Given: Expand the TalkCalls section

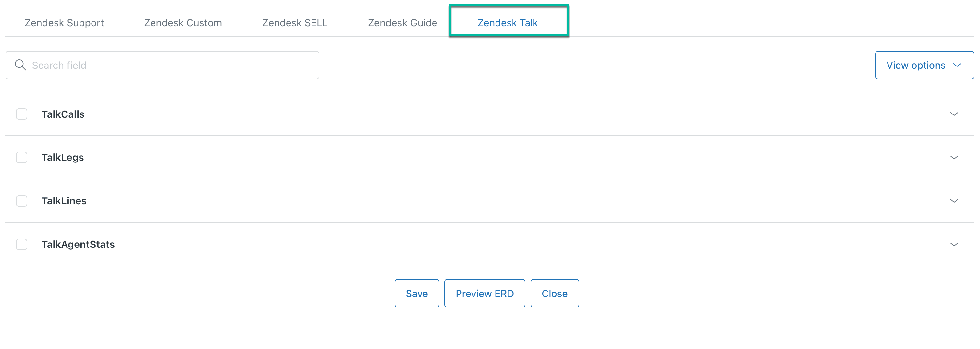Looking at the screenshot, I should pos(954,114).
